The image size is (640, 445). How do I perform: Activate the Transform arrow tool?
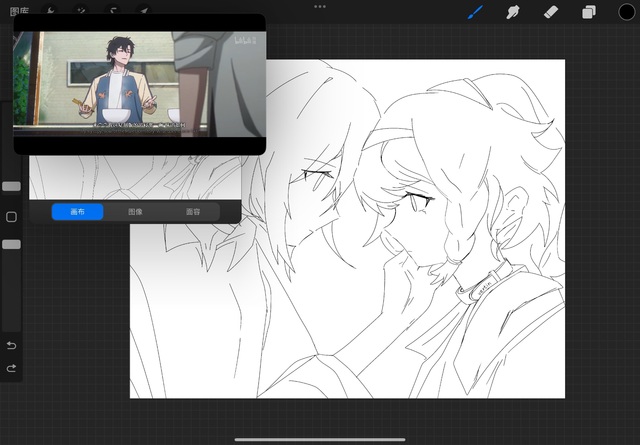pyautogui.click(x=144, y=10)
